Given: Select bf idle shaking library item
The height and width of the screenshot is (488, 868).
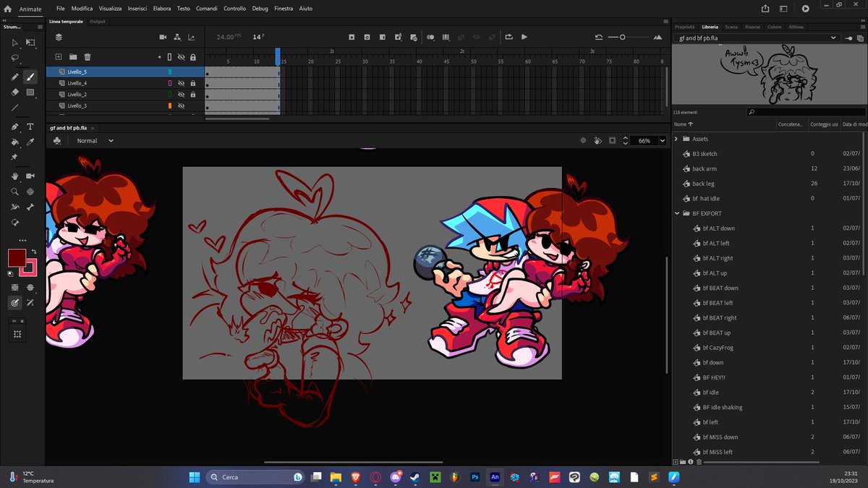Looking at the screenshot, I should tap(723, 407).
